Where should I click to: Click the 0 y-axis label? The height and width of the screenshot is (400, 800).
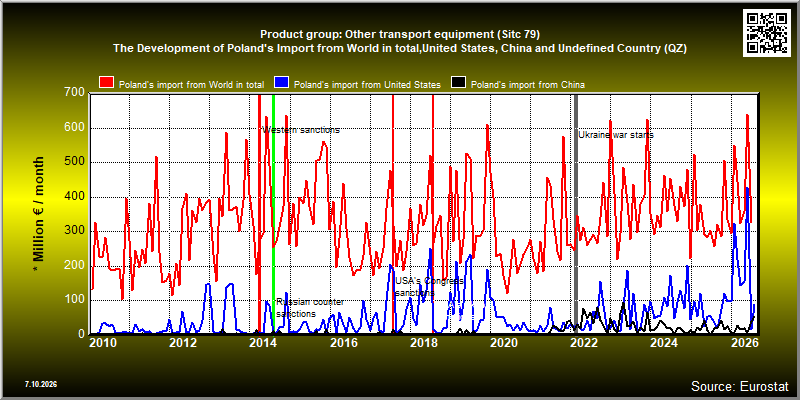[81, 334]
